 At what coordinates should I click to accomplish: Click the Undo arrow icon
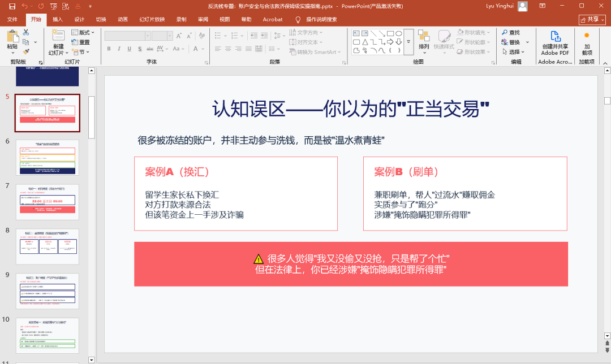24,6
